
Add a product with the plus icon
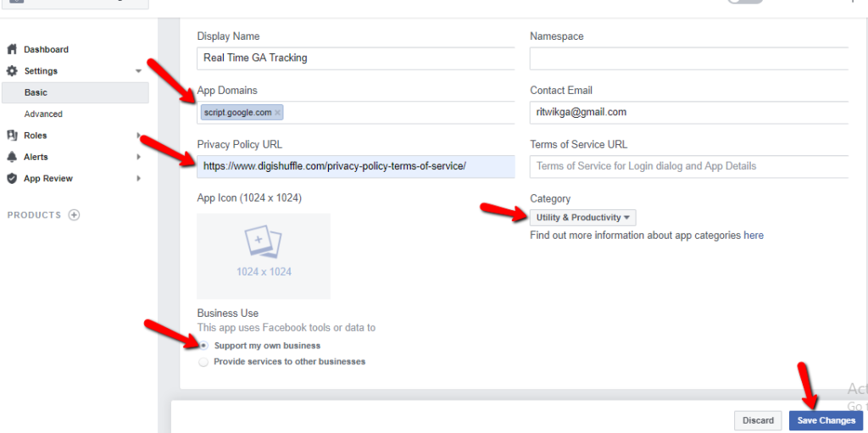[75, 215]
